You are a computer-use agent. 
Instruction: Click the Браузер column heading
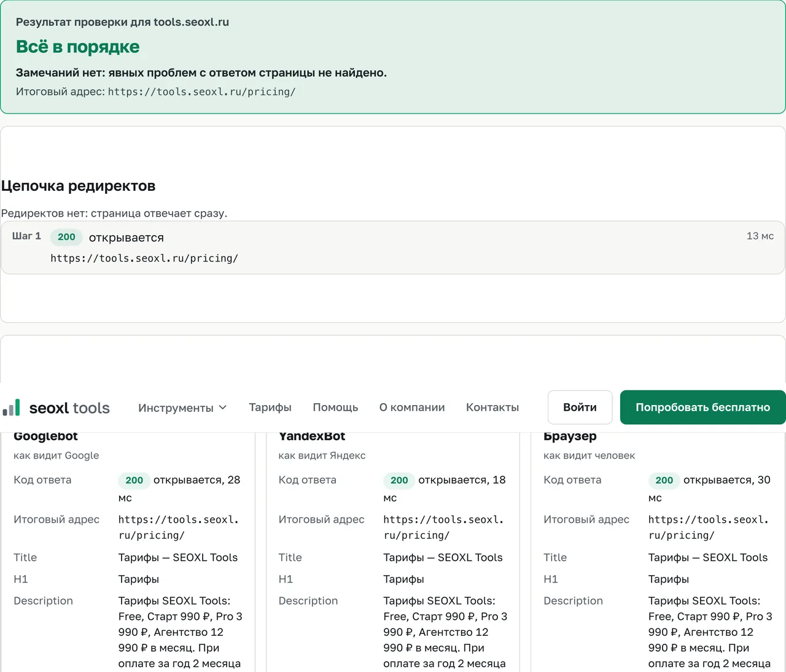click(570, 436)
